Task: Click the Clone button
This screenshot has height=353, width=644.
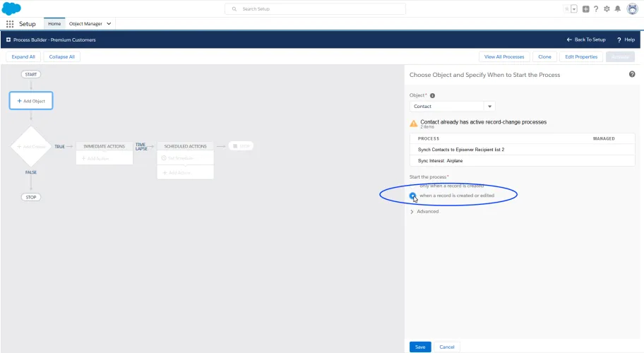Action: 544,56
